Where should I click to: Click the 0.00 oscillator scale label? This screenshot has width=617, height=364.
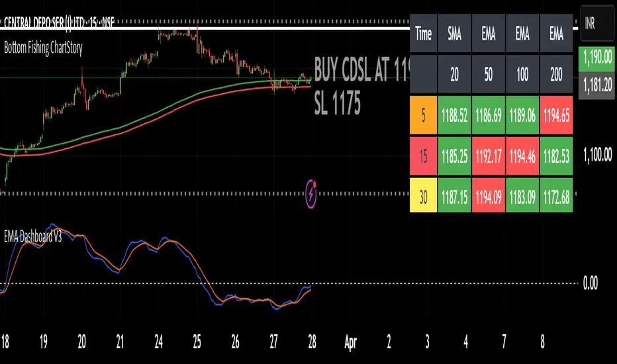coord(591,283)
